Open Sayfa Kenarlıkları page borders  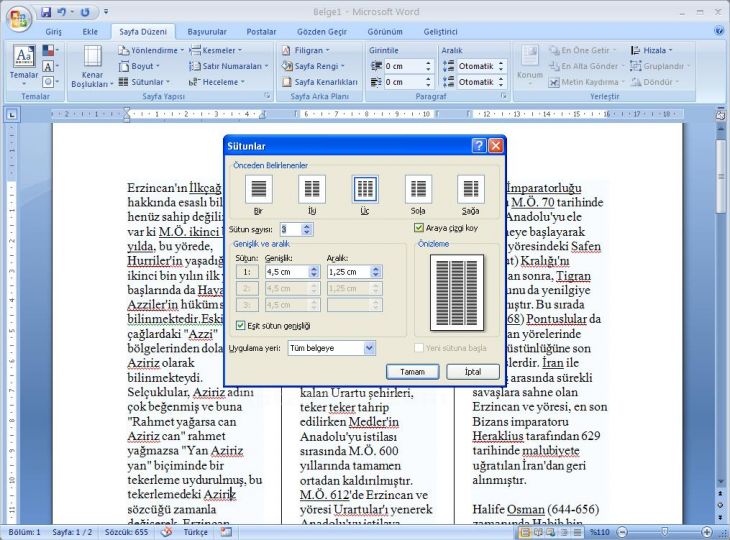[x=319, y=82]
